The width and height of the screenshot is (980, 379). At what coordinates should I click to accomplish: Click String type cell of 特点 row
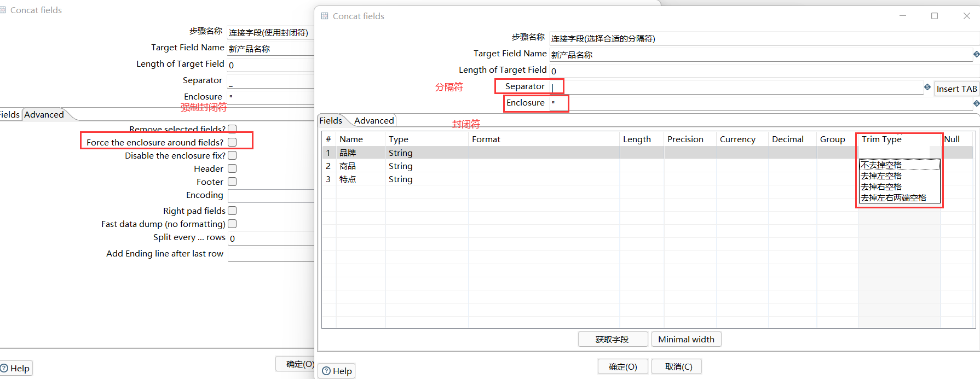click(426, 179)
